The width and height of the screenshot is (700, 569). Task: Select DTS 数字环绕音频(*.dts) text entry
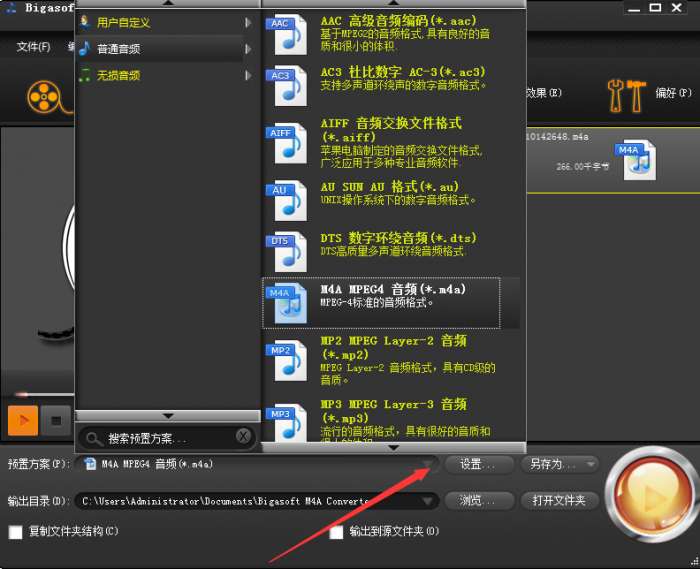pyautogui.click(x=398, y=238)
